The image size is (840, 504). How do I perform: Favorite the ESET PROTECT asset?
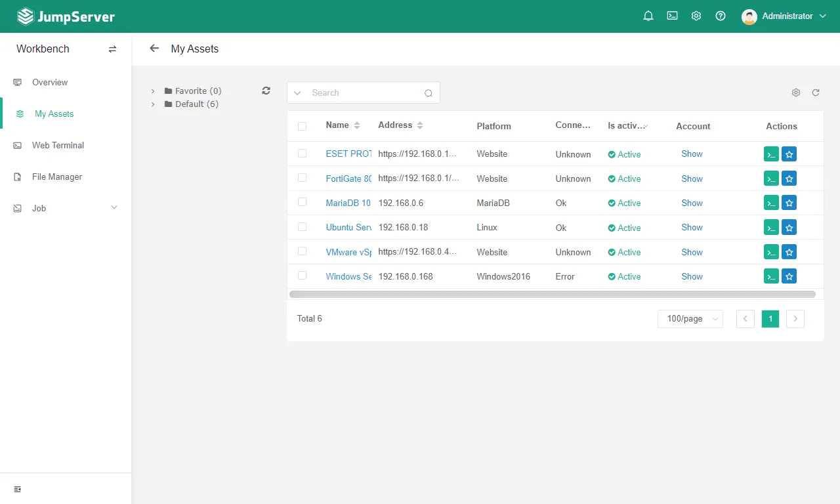(x=789, y=154)
